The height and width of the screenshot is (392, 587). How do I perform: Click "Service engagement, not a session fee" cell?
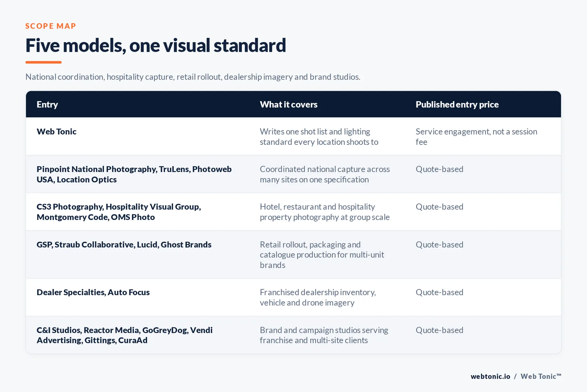coord(476,137)
